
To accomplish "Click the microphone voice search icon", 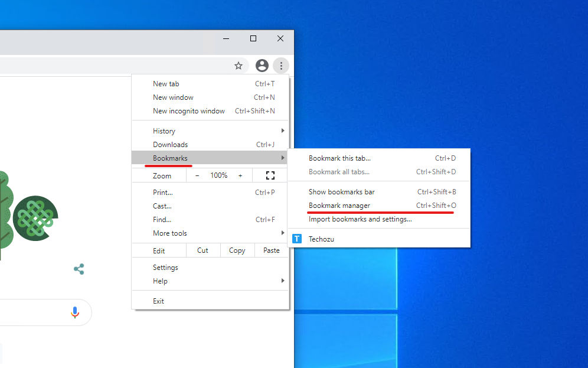I will click(75, 312).
